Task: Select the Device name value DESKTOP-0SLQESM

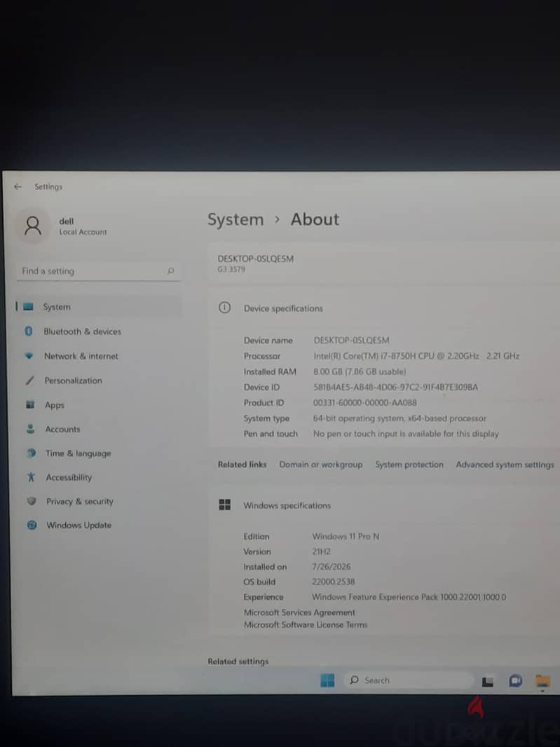Action: (351, 340)
